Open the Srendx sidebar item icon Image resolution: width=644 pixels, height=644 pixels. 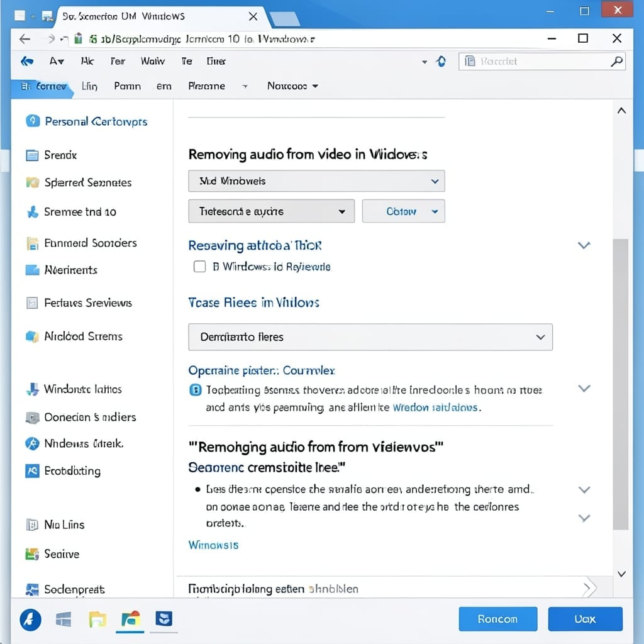click(x=32, y=155)
